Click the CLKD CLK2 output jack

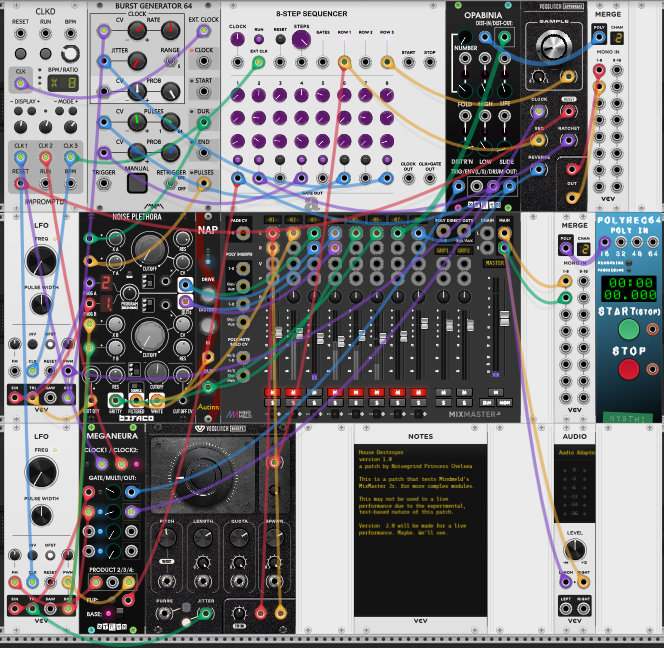pos(45,158)
